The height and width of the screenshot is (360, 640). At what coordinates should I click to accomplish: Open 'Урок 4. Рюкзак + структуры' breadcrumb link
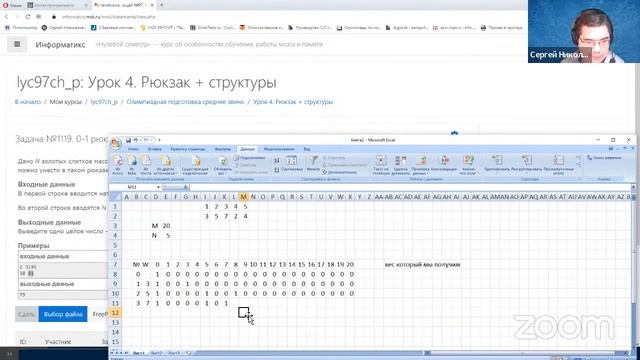coord(293,102)
